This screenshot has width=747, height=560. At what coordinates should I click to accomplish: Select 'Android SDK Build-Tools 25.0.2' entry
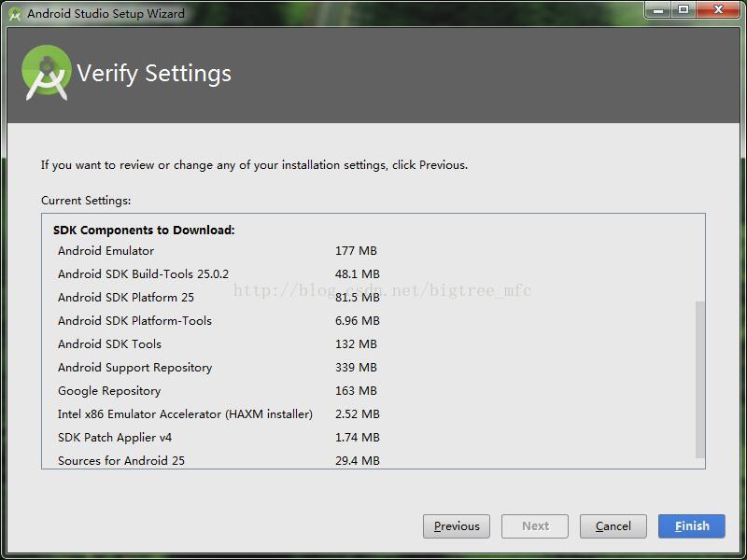(x=143, y=273)
